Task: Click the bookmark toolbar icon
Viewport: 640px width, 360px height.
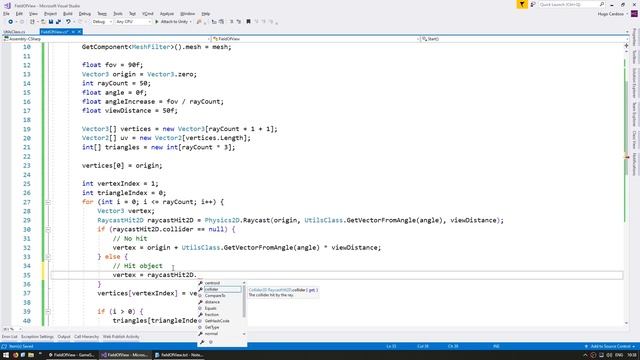Action: (248, 22)
